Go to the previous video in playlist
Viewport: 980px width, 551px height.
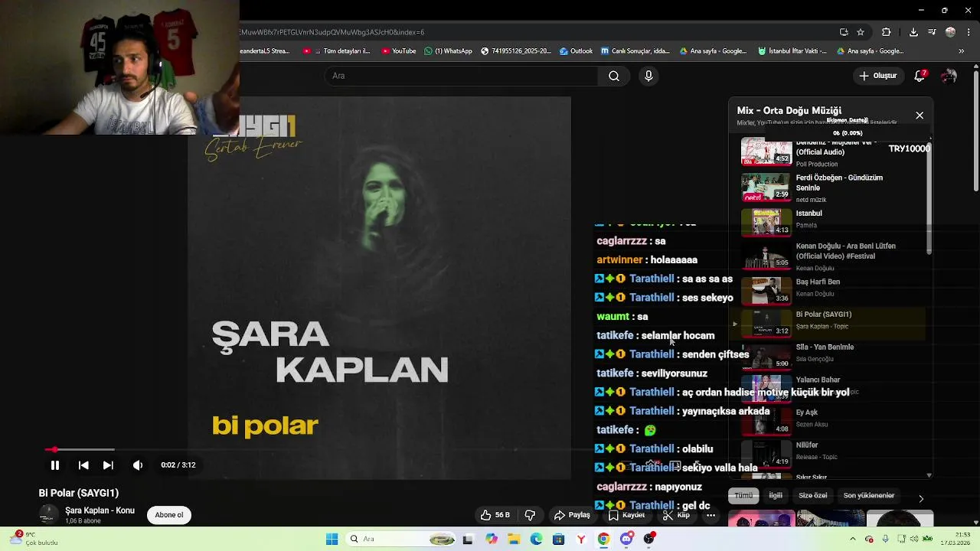(83, 465)
